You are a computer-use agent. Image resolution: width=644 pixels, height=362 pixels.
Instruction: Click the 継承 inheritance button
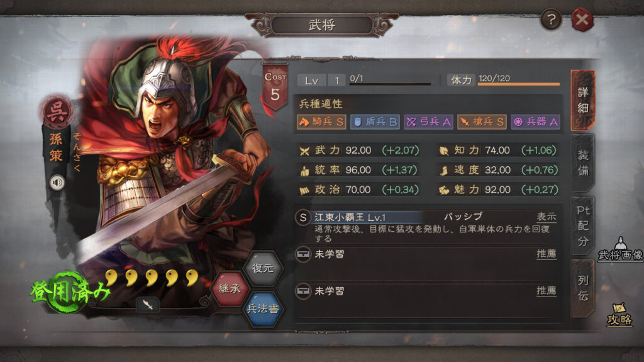pyautogui.click(x=230, y=288)
